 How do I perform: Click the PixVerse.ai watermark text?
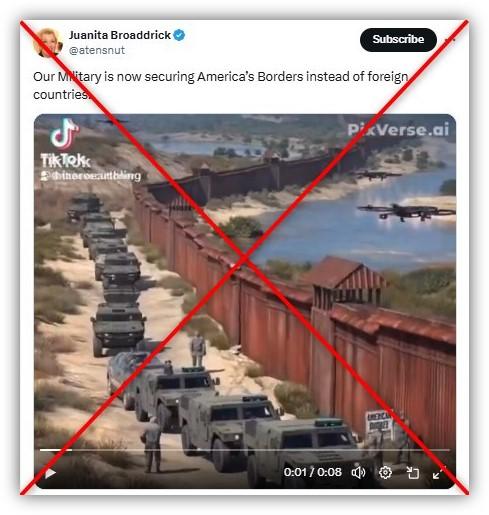point(398,130)
